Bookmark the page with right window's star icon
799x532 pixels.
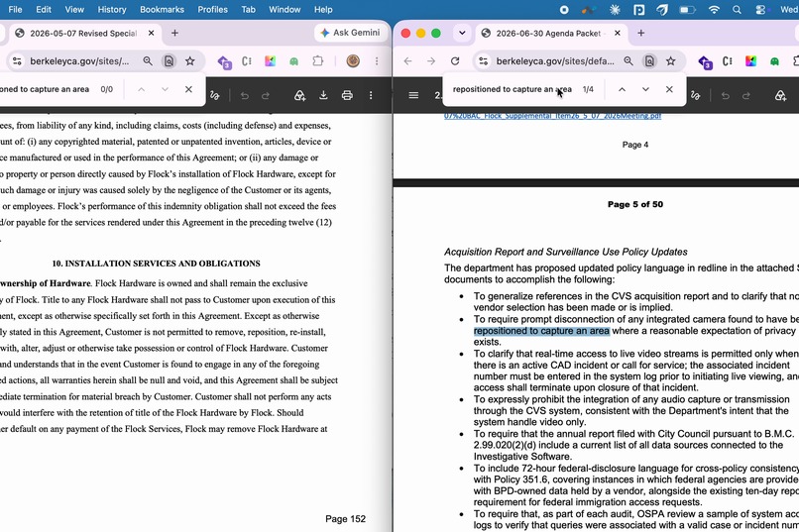pyautogui.click(x=671, y=61)
